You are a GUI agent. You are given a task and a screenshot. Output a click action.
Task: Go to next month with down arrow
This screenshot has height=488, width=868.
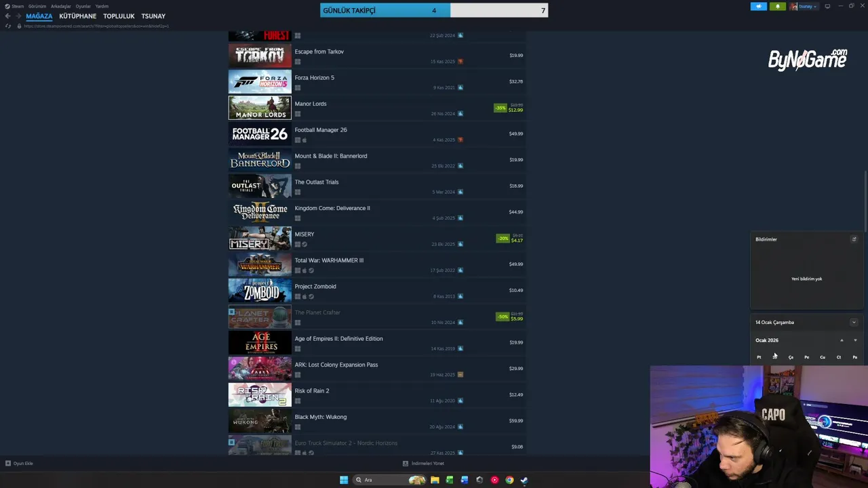click(855, 340)
